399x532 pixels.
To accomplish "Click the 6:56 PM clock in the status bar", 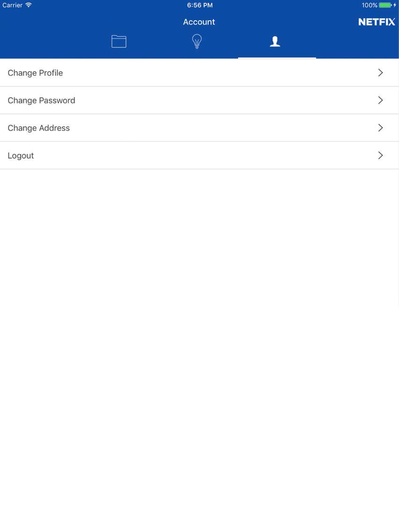I will coord(200,5).
